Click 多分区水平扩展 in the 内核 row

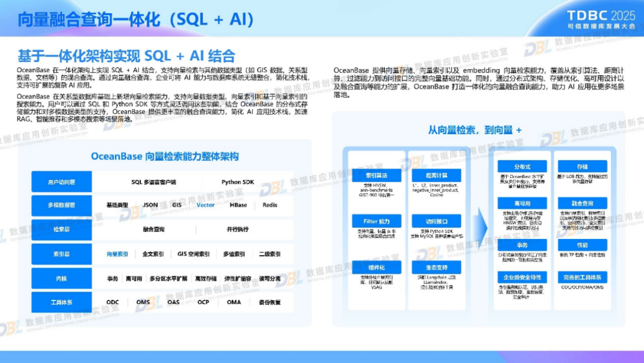click(x=168, y=278)
